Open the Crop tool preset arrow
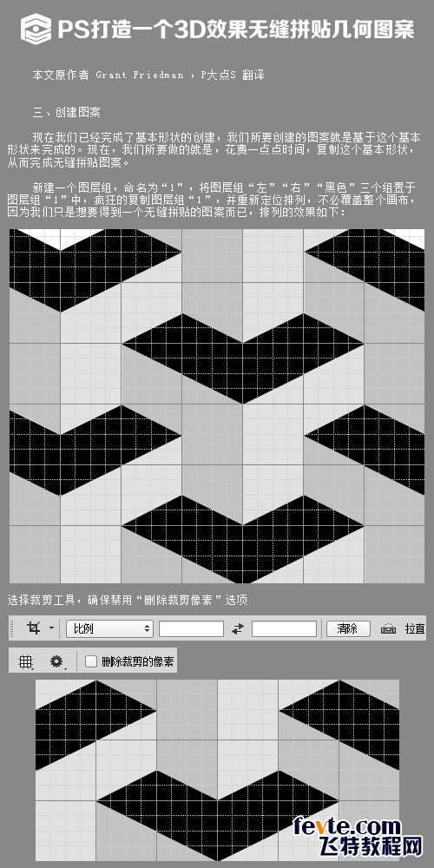Image resolution: width=434 pixels, height=868 pixels. point(51,628)
